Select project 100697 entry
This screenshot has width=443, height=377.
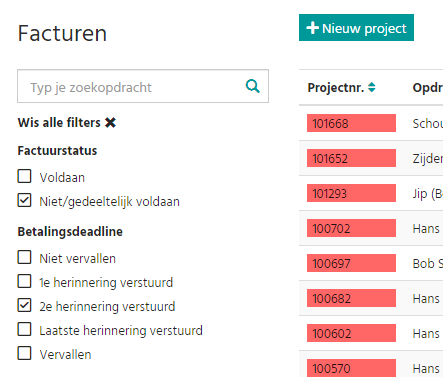[x=351, y=263]
